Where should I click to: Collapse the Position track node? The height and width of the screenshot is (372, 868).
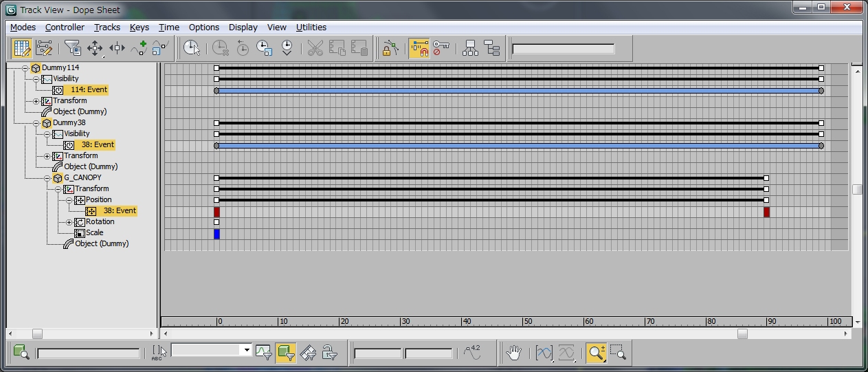click(x=69, y=200)
